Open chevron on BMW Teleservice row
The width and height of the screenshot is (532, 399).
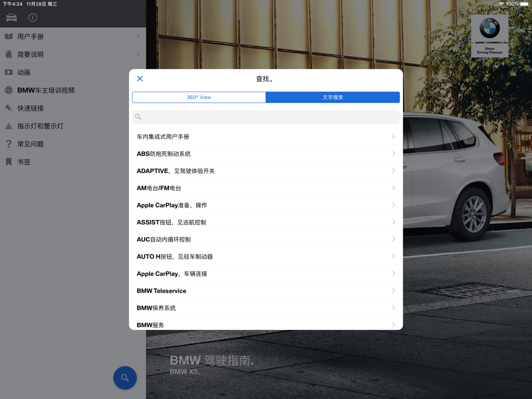(394, 290)
